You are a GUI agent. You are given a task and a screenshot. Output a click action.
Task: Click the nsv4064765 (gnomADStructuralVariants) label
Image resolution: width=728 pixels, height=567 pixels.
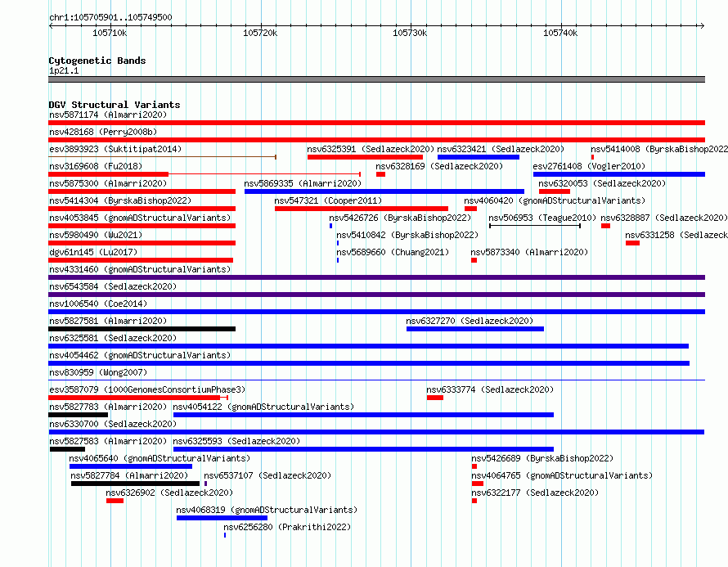562,475
